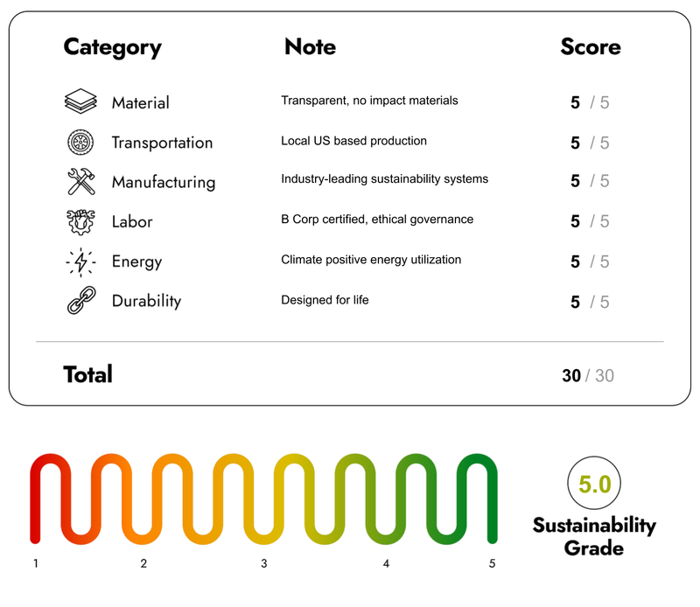Image resolution: width=700 pixels, height=607 pixels.
Task: Click the 5.0 sustainability grade circle
Action: tap(594, 483)
